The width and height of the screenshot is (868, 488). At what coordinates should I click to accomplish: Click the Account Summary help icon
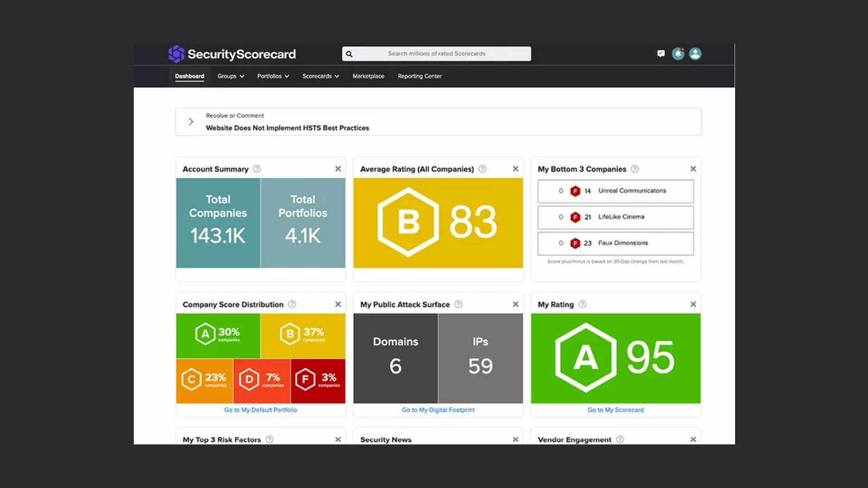[x=257, y=169]
